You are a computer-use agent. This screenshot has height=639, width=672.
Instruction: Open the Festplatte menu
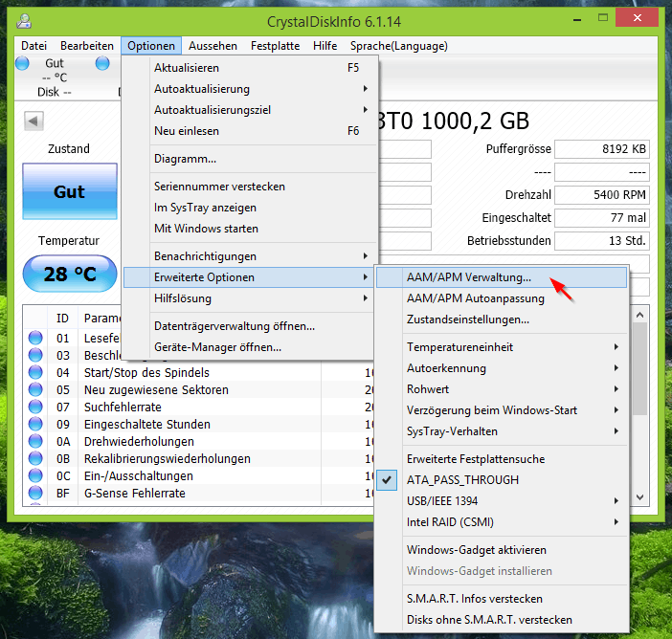275,46
